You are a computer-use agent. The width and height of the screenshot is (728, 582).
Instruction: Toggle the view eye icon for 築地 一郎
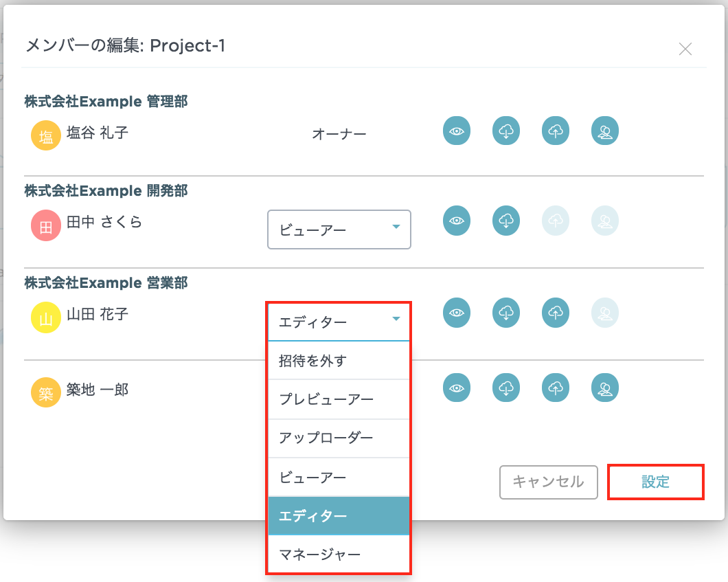456,388
